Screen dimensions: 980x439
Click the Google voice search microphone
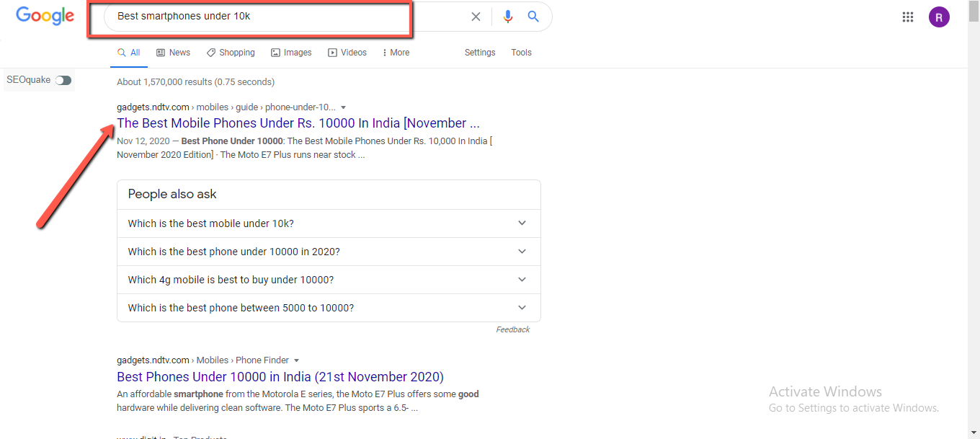(507, 16)
